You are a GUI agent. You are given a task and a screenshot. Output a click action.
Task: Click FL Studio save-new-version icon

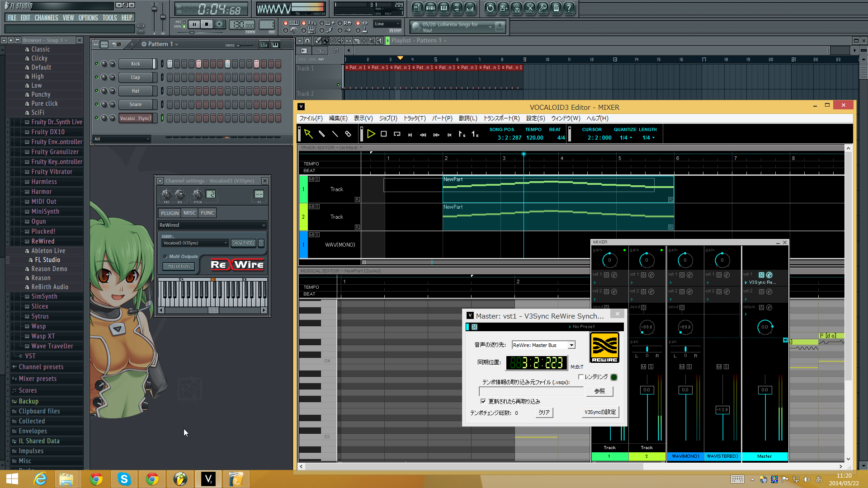[x=503, y=8]
